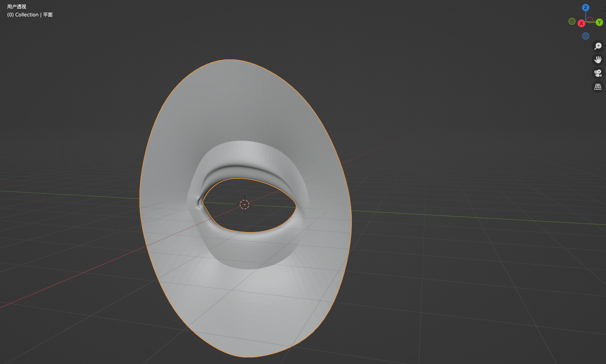Click the dark blue negative Z gizmo circle
The height and width of the screenshot is (364, 606).
tap(585, 36)
